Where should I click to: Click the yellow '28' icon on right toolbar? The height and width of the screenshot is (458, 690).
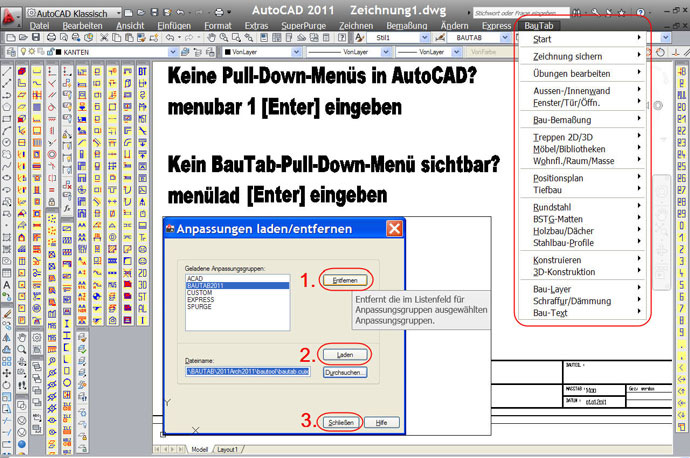(681, 202)
